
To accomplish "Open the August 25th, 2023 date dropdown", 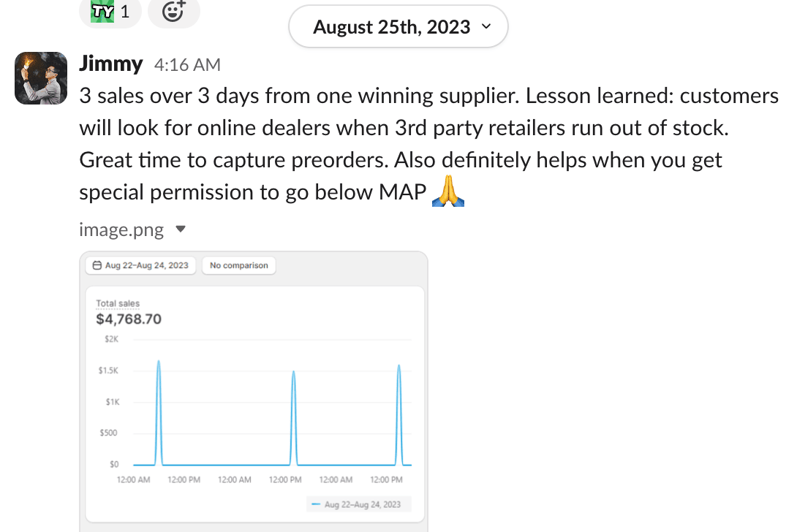I will tap(398, 27).
